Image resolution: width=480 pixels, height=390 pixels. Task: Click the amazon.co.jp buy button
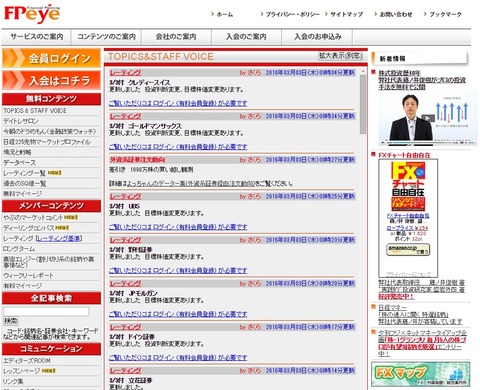click(x=408, y=249)
